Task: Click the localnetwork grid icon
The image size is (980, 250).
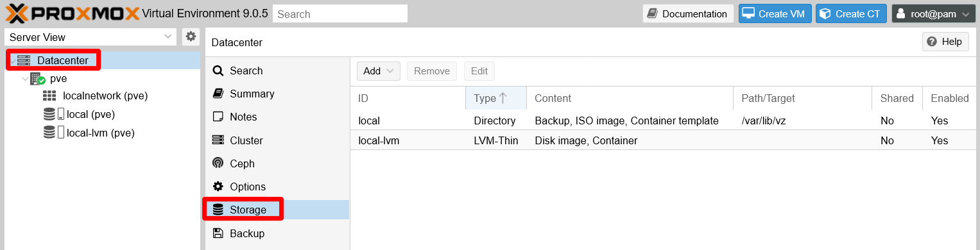Action: (x=49, y=96)
